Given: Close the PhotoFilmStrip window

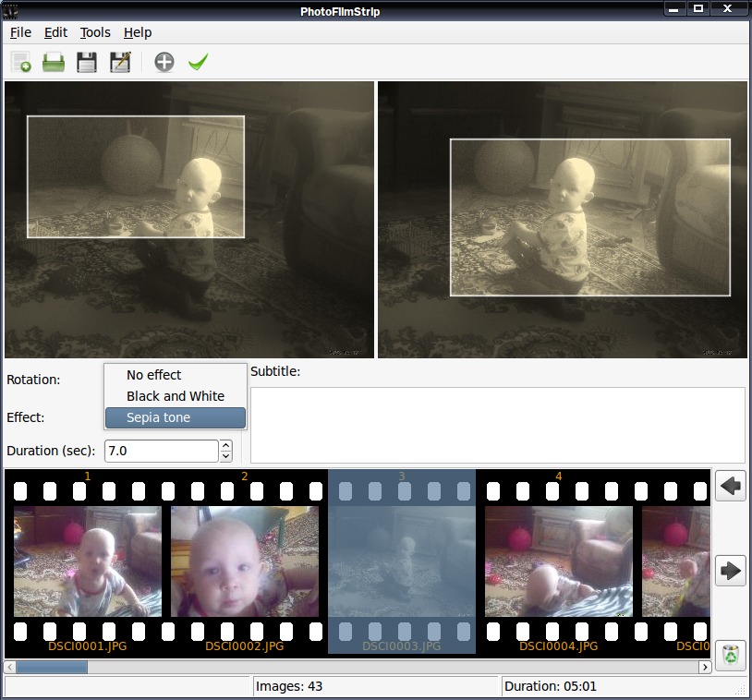Looking at the screenshot, I should [x=728, y=8].
